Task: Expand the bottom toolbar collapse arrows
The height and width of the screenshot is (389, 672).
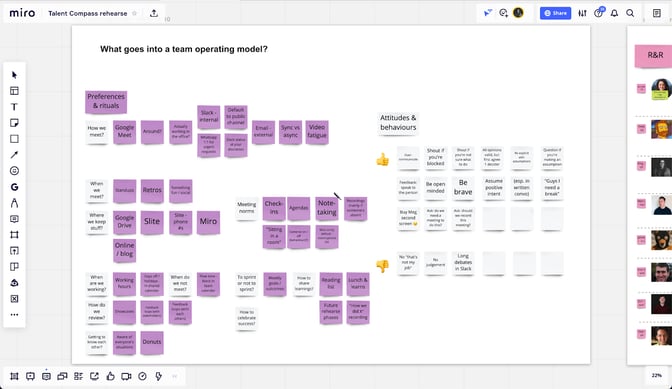Action: point(174,376)
